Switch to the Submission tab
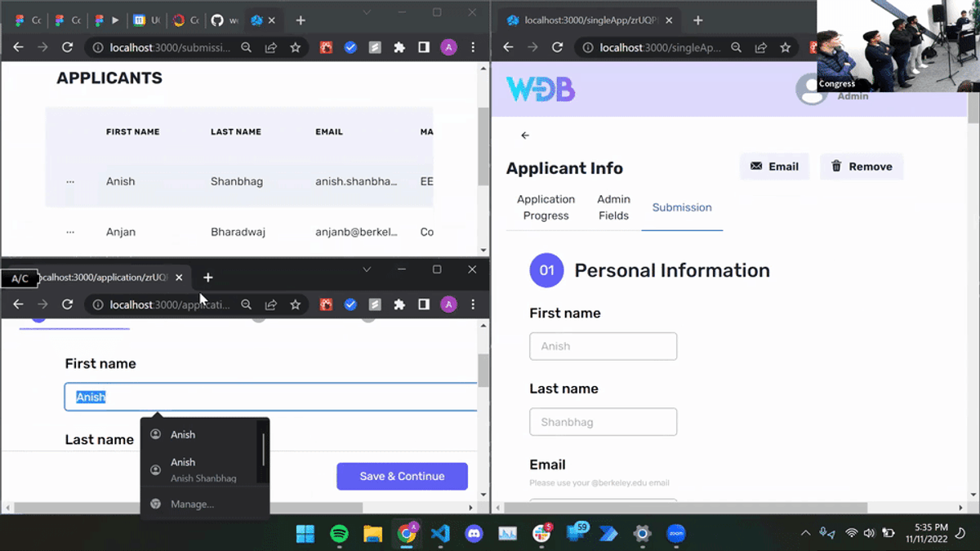The width and height of the screenshot is (980, 551). (682, 207)
